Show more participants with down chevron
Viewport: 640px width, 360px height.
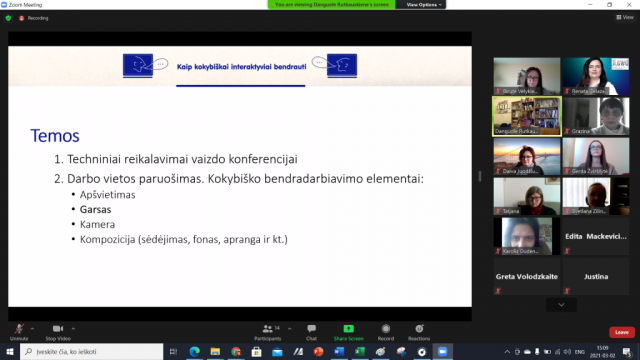point(561,305)
